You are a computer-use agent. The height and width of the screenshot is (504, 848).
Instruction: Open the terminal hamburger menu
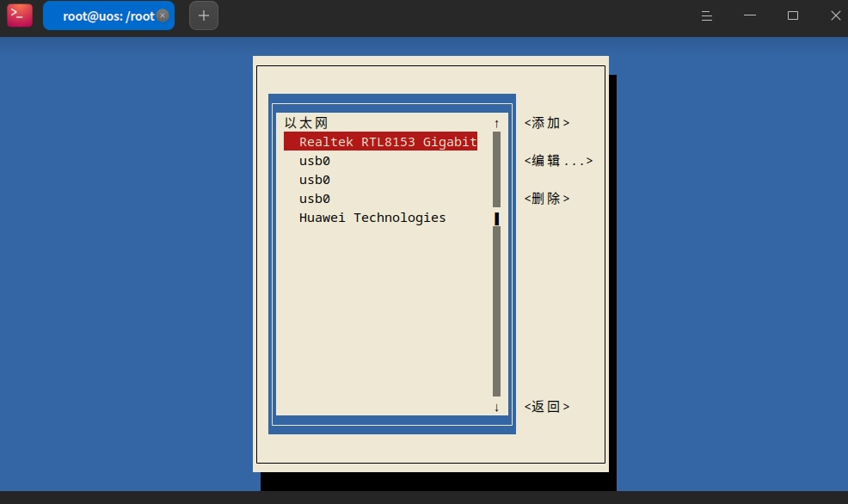click(x=706, y=15)
